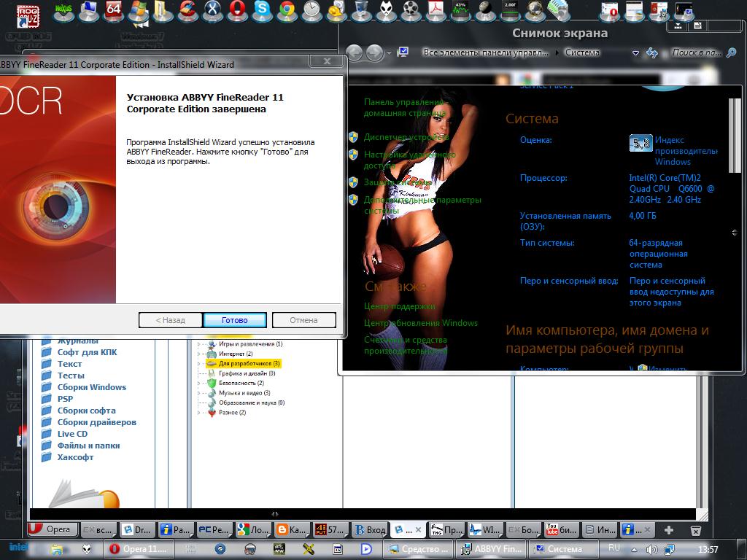Open the folder icon in the dock

pyautogui.click(x=163, y=10)
